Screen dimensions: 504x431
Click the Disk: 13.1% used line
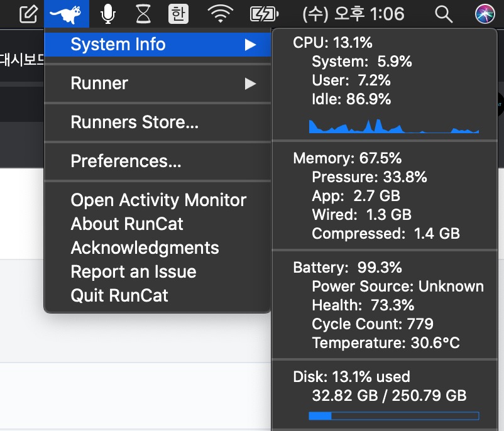pyautogui.click(x=351, y=377)
